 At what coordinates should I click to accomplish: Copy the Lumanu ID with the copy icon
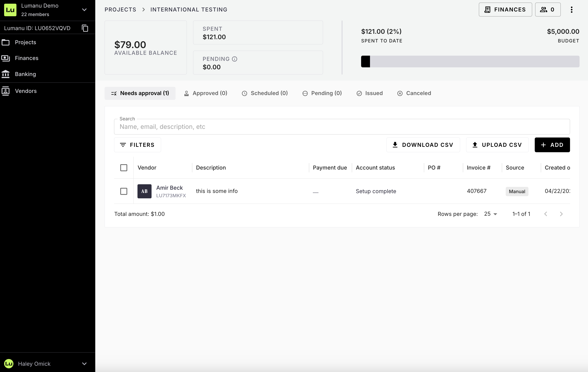coord(85,28)
